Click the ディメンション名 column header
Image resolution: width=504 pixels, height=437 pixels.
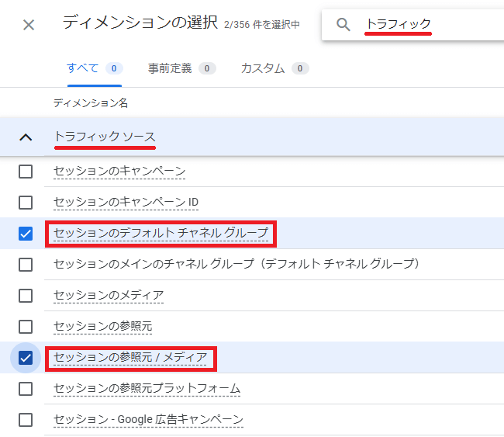(x=91, y=102)
